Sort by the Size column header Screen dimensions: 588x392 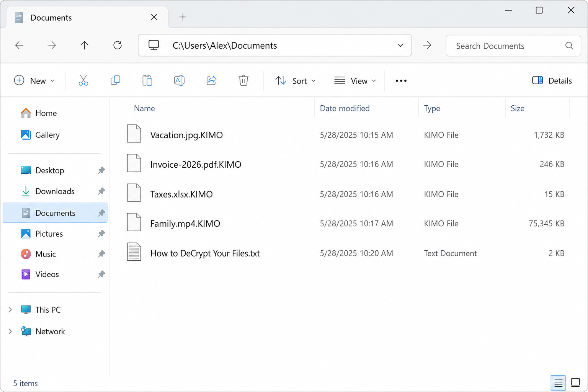pos(518,108)
